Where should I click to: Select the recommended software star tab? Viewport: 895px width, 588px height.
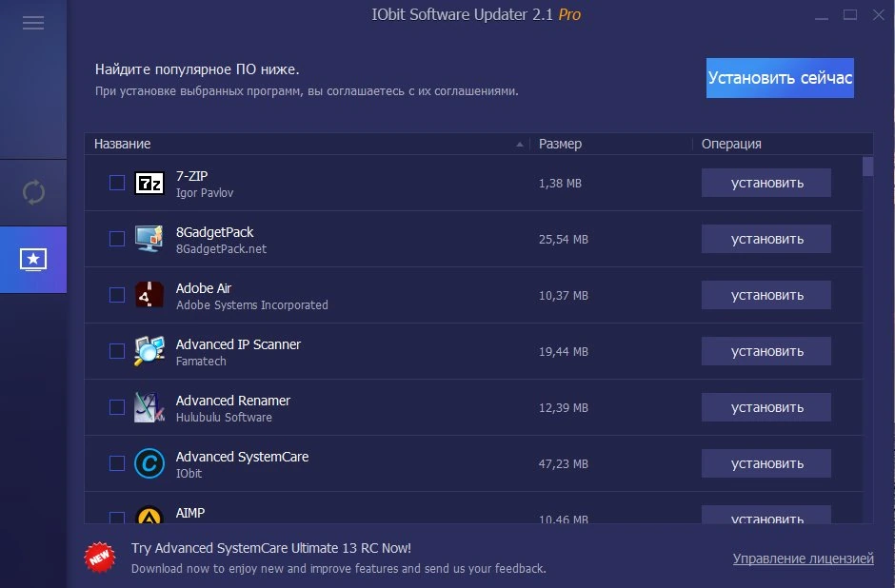(x=33, y=260)
